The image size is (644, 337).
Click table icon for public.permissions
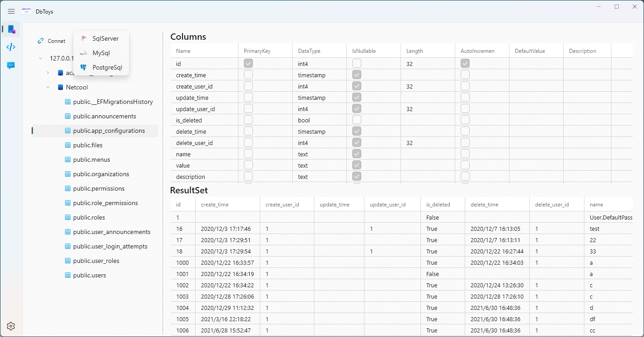tap(68, 188)
